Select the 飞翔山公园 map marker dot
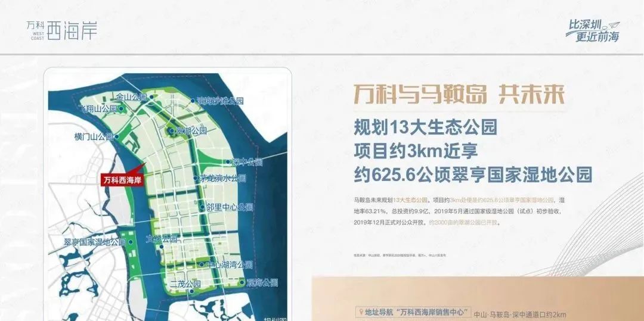The width and height of the screenshot is (644, 321). tap(121, 109)
